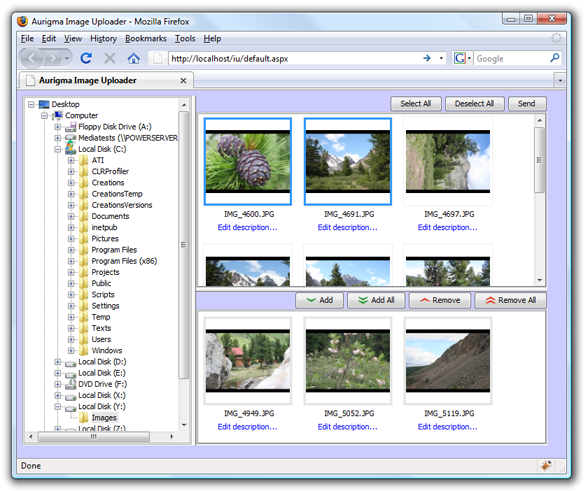Open the Google search engine selector icon
The image size is (588, 491).
click(x=462, y=58)
